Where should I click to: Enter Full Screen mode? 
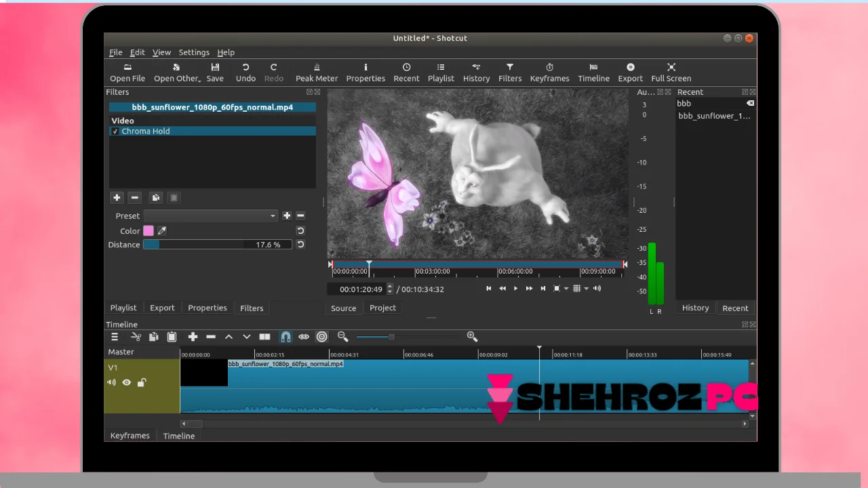click(x=671, y=72)
